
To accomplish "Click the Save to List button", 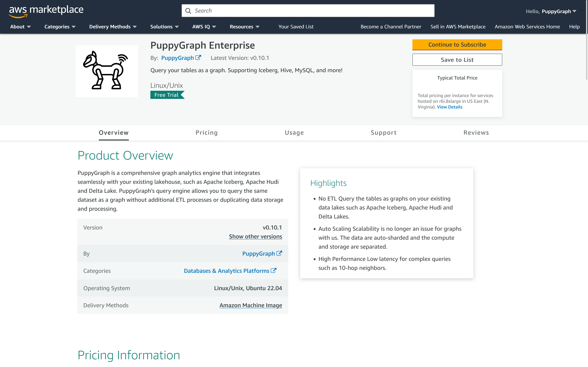I will [457, 60].
